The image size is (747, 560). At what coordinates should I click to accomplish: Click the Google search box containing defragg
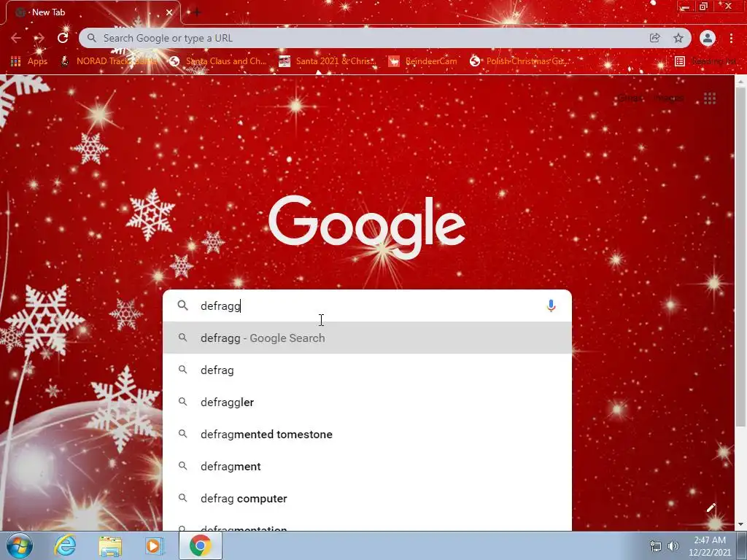[x=367, y=306]
